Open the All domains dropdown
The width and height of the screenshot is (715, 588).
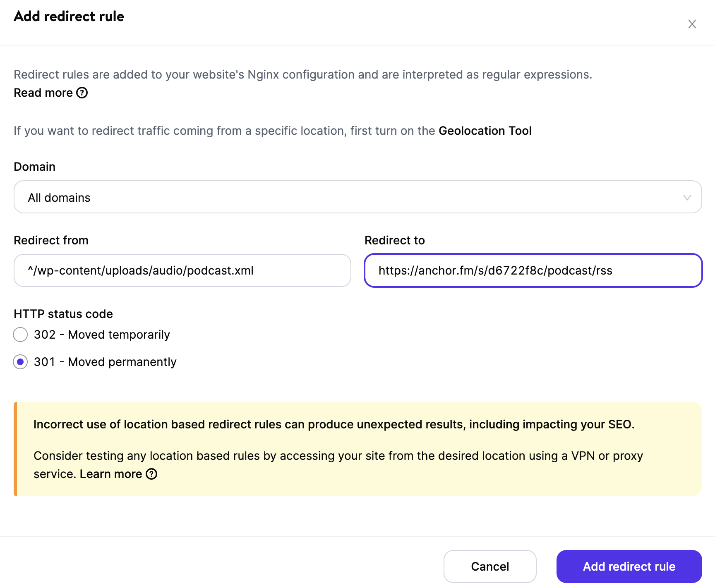357,197
